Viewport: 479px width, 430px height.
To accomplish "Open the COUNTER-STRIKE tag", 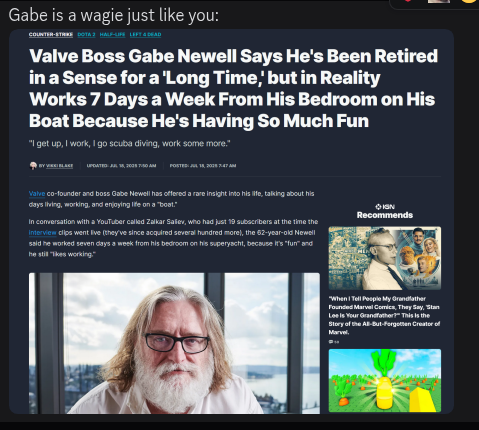I will 51,34.
